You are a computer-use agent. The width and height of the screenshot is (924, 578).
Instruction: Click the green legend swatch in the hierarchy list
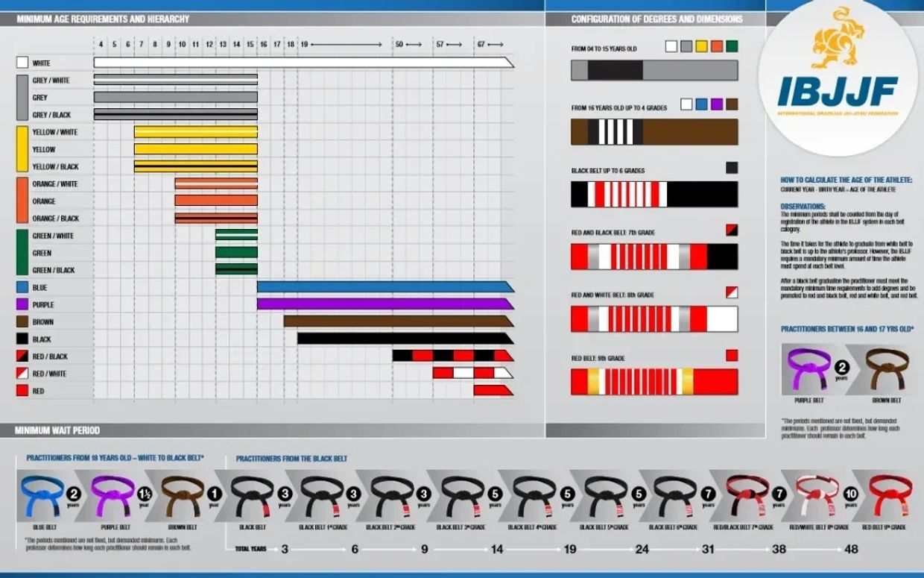[22, 253]
